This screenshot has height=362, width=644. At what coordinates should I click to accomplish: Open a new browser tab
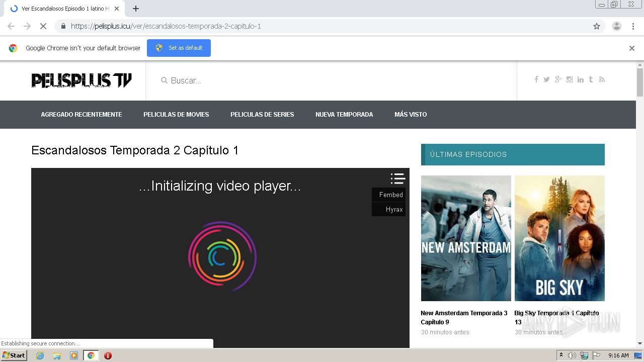tap(136, 9)
